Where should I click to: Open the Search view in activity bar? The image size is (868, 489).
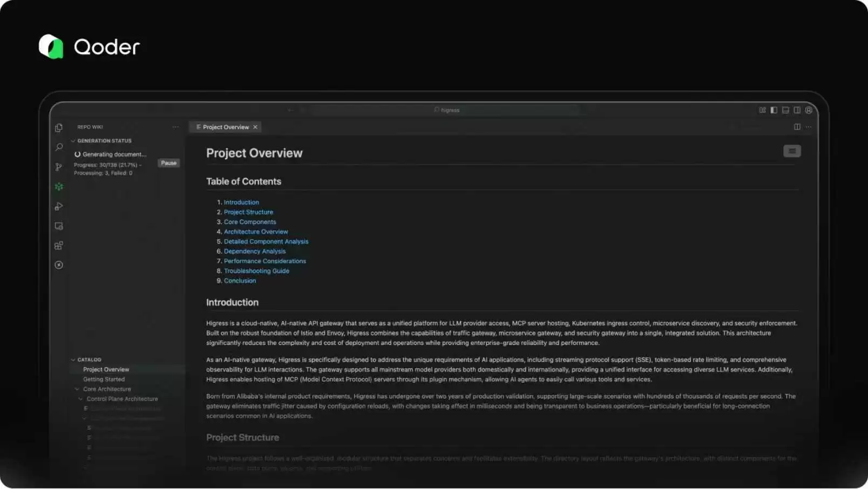pyautogui.click(x=59, y=147)
